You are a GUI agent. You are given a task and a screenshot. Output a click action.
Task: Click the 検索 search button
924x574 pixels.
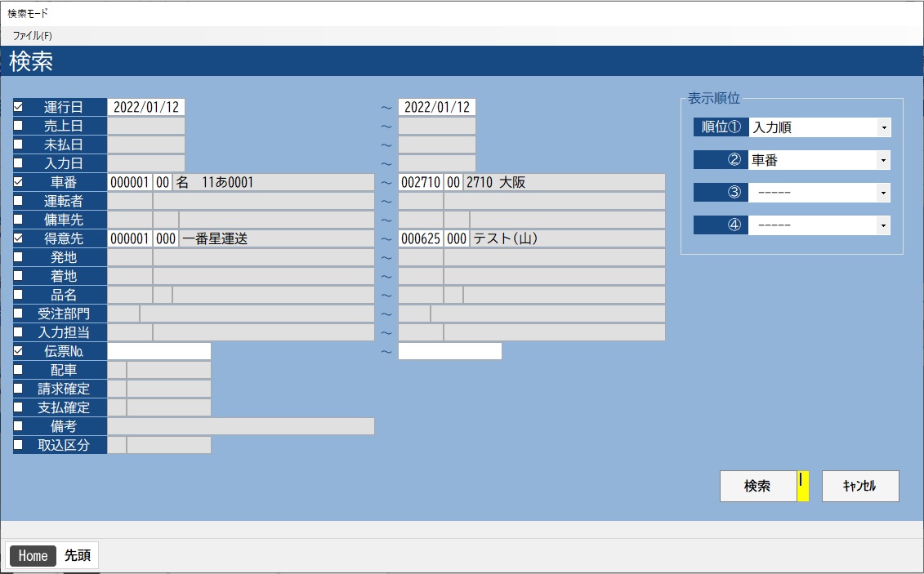pos(757,486)
